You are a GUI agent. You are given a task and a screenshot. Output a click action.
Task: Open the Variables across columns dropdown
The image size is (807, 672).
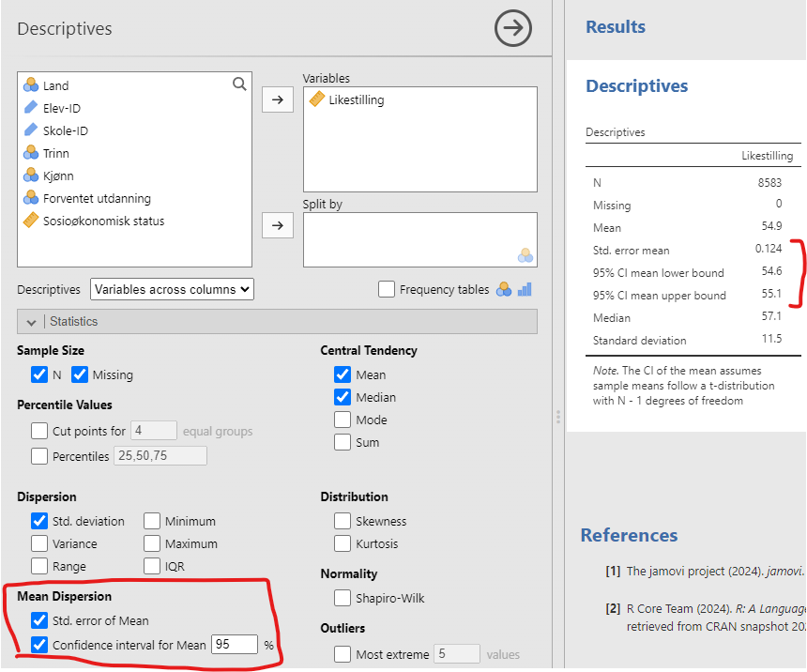172,289
